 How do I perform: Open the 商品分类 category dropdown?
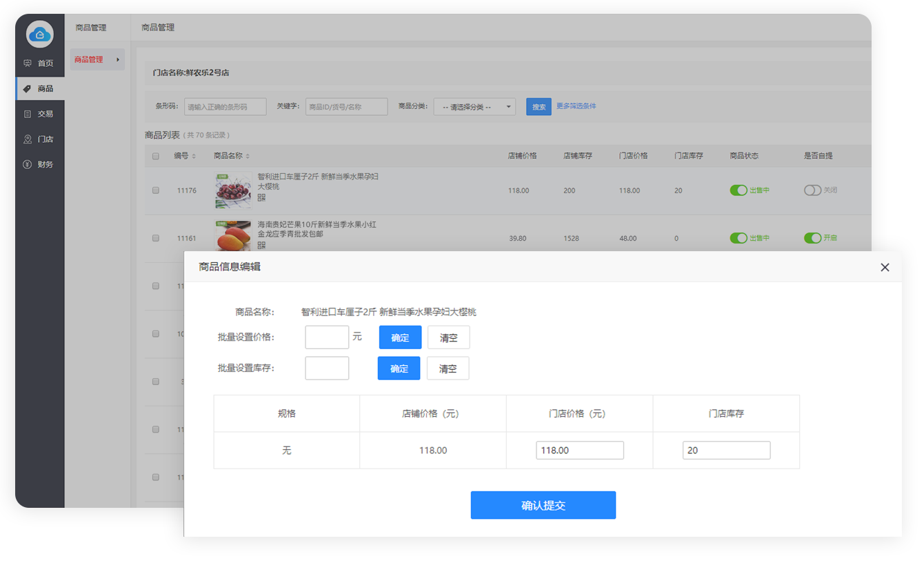pos(474,107)
